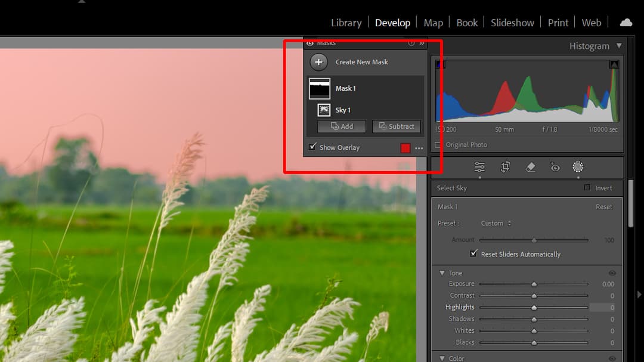Collapse the Tone section triangle
Image resolution: width=644 pixels, height=362 pixels.
[x=442, y=273]
